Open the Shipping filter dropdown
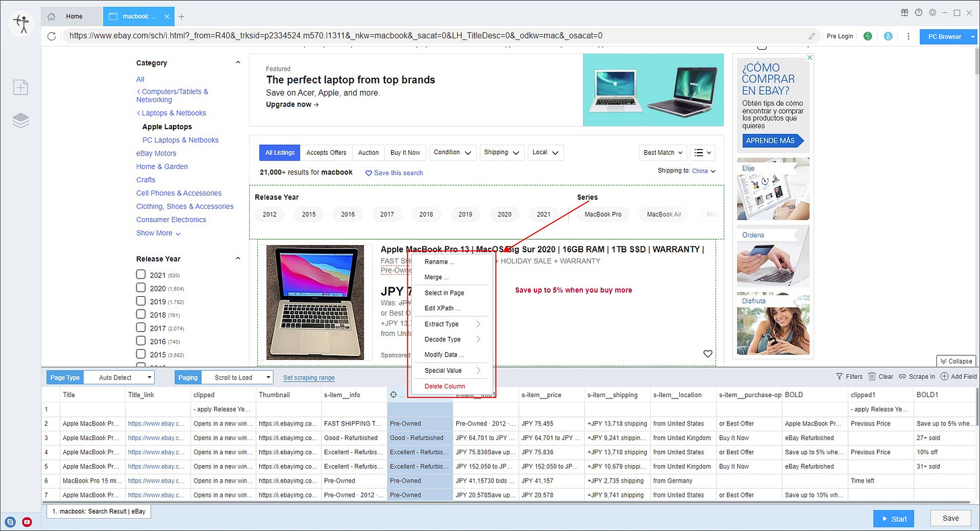980x531 pixels. coord(503,153)
